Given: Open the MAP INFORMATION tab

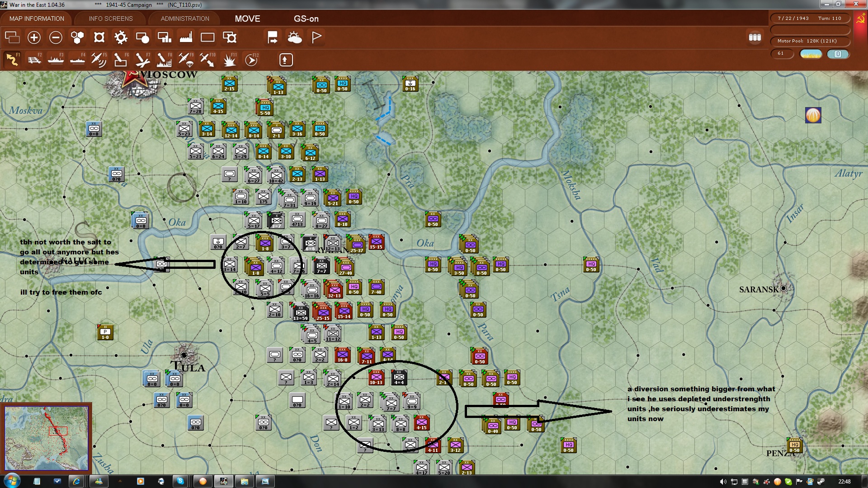Looking at the screenshot, I should coord(37,19).
